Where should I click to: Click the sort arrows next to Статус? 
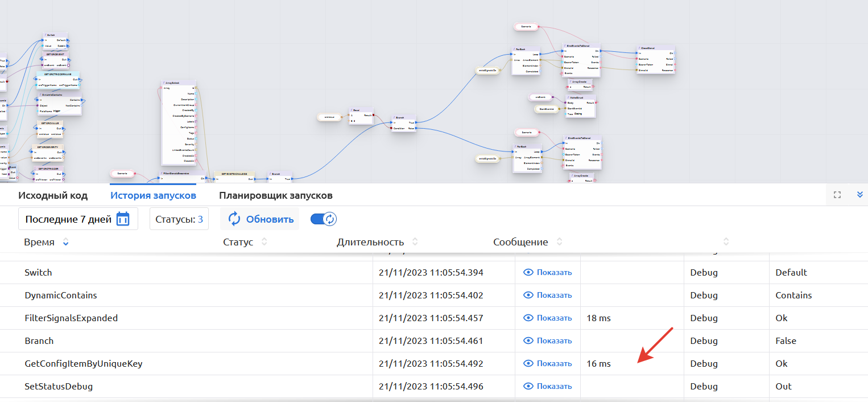264,242
